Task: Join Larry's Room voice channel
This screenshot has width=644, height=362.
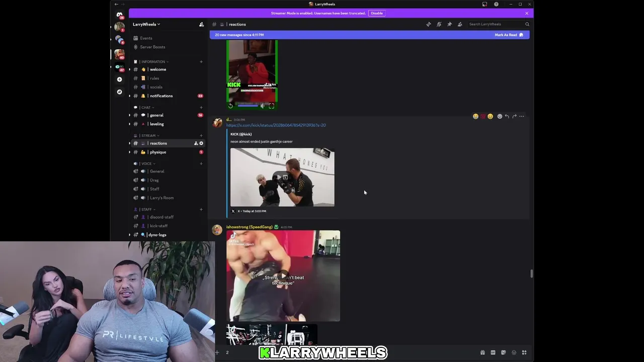Action: [x=168, y=198]
